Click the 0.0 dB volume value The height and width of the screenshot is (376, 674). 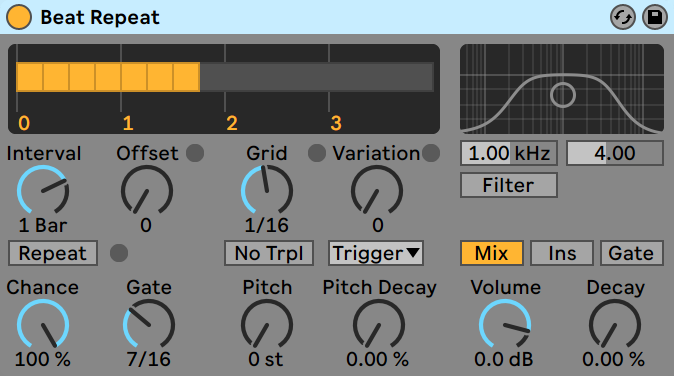click(504, 359)
